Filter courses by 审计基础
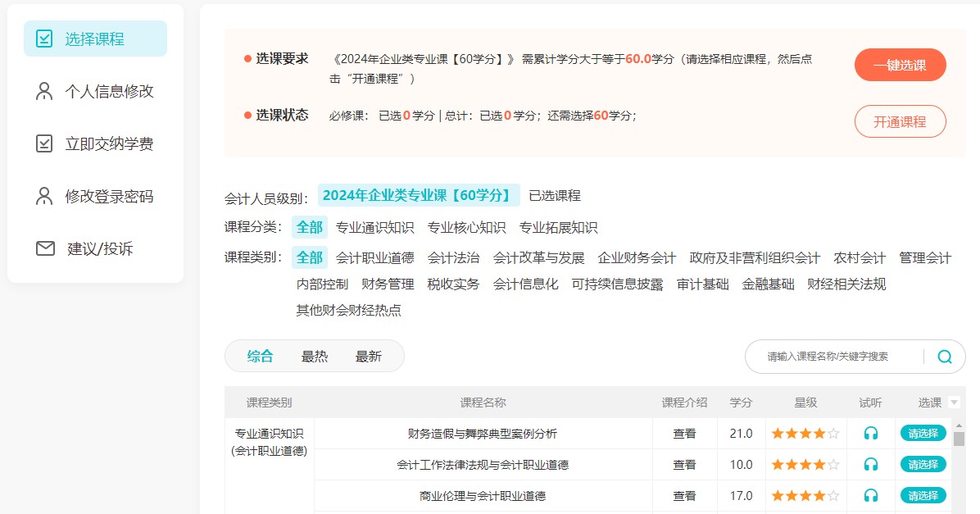This screenshot has height=514, width=980. tap(702, 284)
